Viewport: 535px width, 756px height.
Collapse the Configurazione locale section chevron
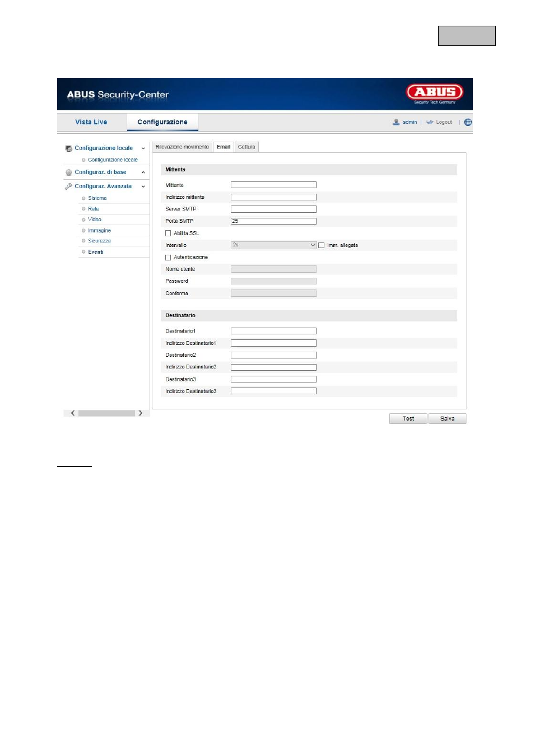click(x=143, y=148)
